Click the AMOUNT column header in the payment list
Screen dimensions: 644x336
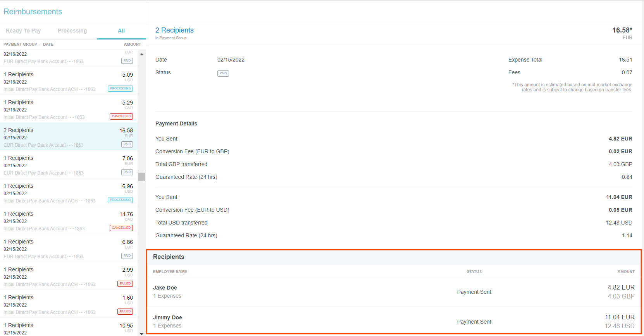[x=132, y=45]
